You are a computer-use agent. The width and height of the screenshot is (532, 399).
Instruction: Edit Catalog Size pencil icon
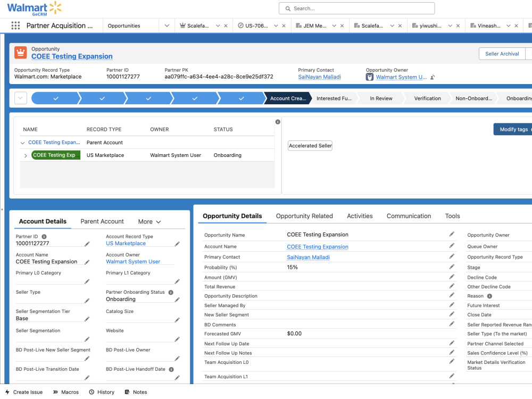[177, 320]
